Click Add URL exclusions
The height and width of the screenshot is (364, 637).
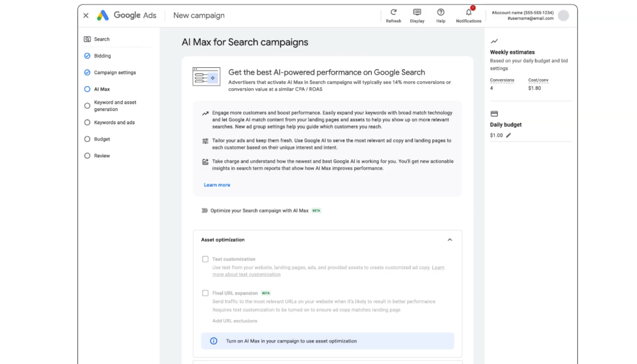click(234, 321)
